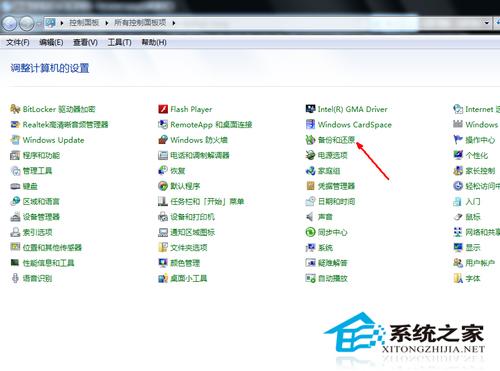Open 备份和还原 icon
This screenshot has width=500, height=371.
click(310, 140)
